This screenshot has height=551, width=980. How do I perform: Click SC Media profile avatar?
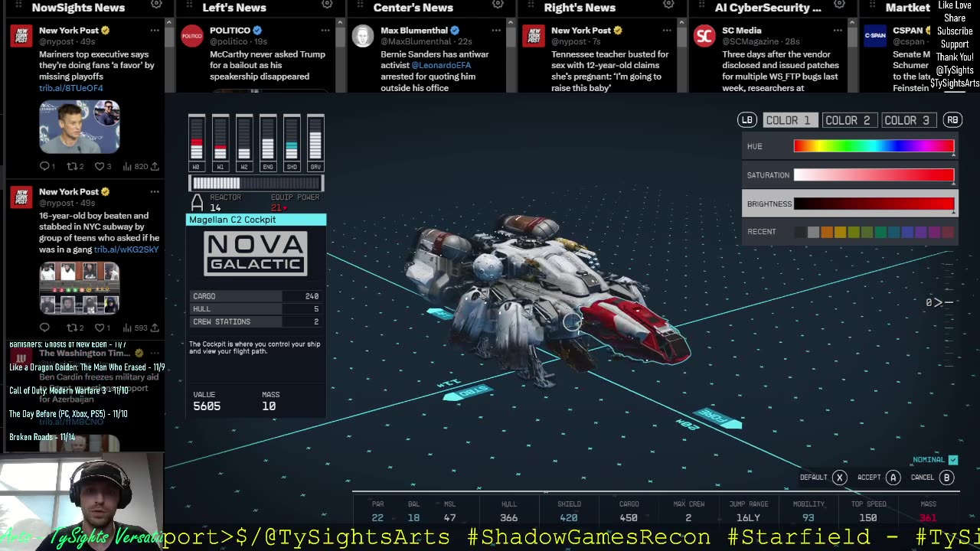(x=704, y=36)
